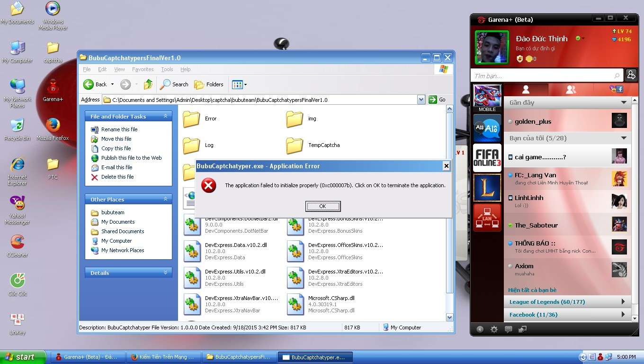
Task: Select the Alo chat icon in Garena sidebar
Action: pyautogui.click(x=487, y=129)
